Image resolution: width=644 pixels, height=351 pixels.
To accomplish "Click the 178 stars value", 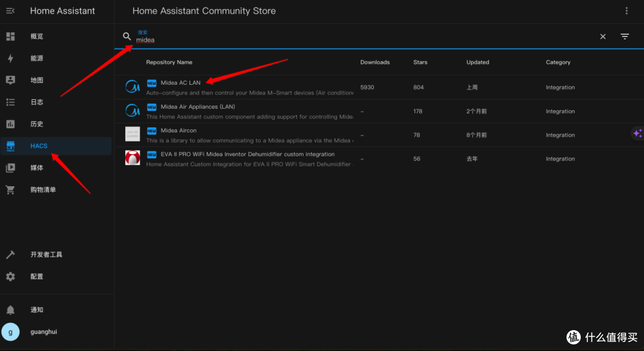I will coord(417,111).
